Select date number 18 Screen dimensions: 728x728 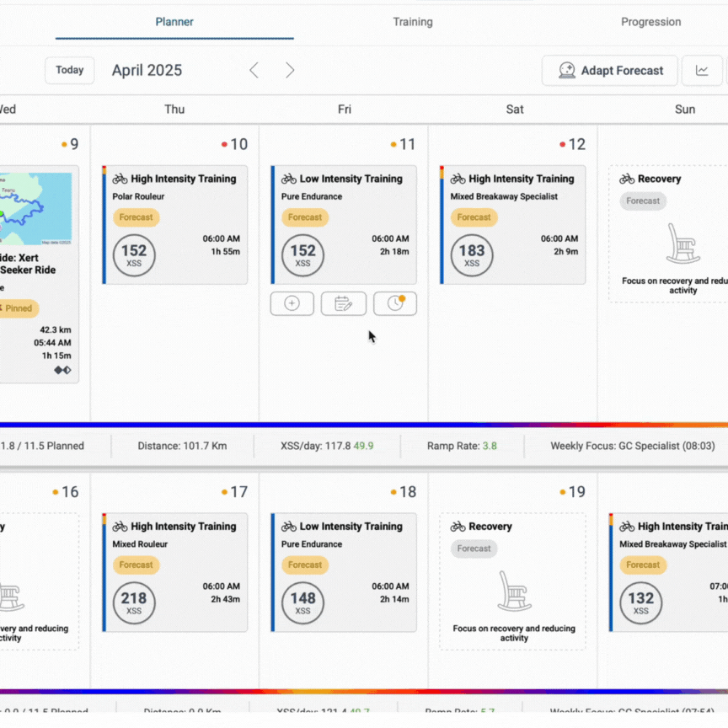(408, 492)
